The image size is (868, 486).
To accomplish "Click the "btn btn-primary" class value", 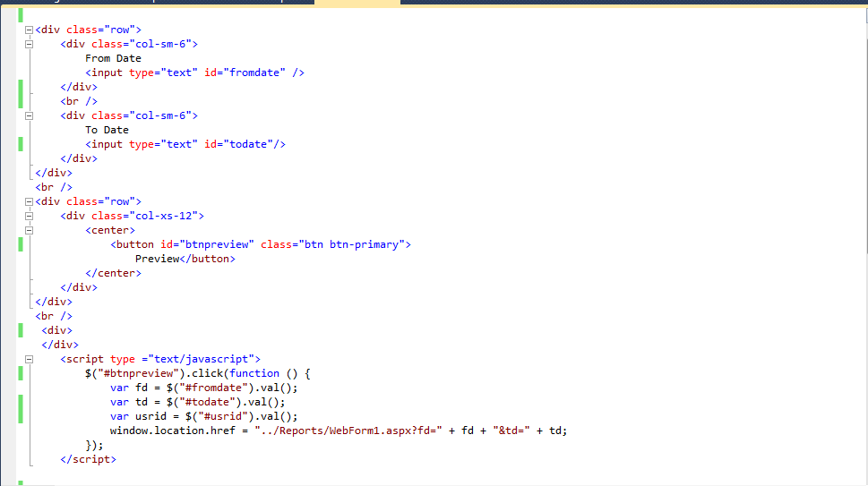I will point(351,244).
